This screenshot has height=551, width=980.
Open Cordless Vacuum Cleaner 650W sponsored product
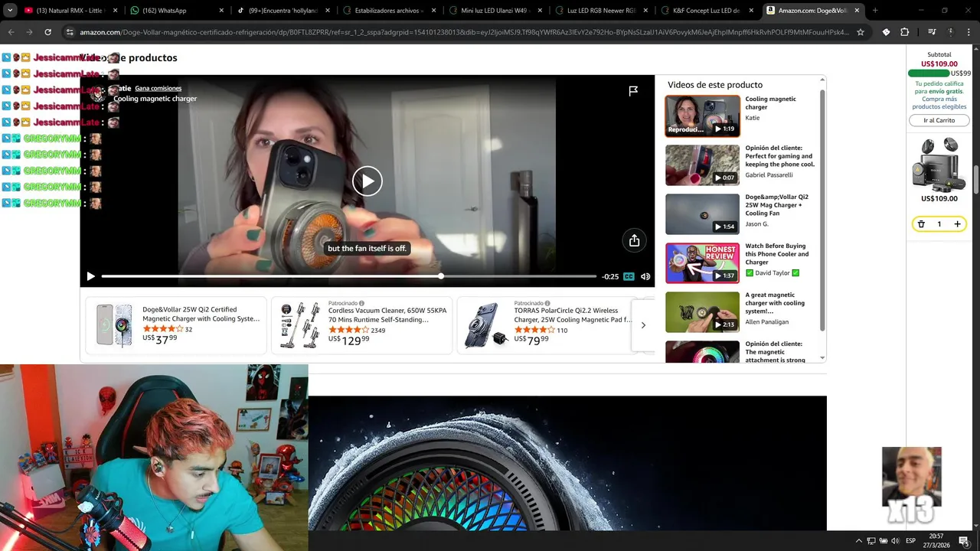click(x=362, y=325)
